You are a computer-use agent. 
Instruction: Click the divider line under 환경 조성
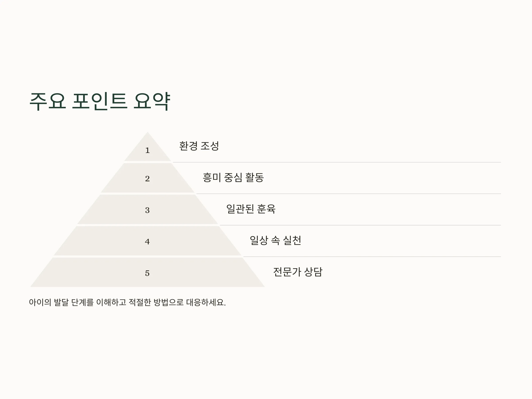[337, 162]
